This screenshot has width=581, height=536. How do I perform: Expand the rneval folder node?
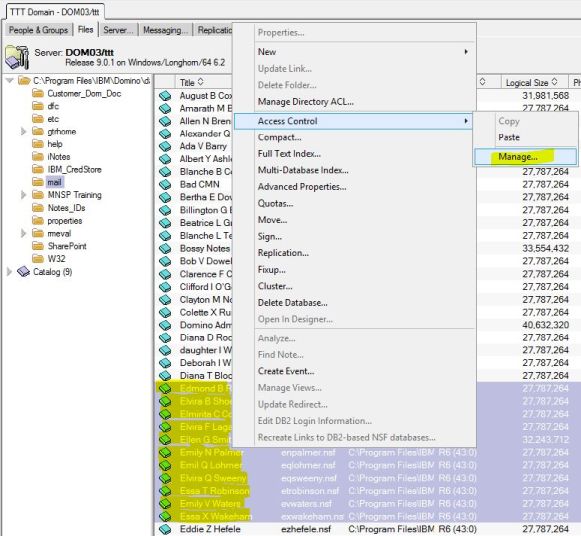click(23, 233)
